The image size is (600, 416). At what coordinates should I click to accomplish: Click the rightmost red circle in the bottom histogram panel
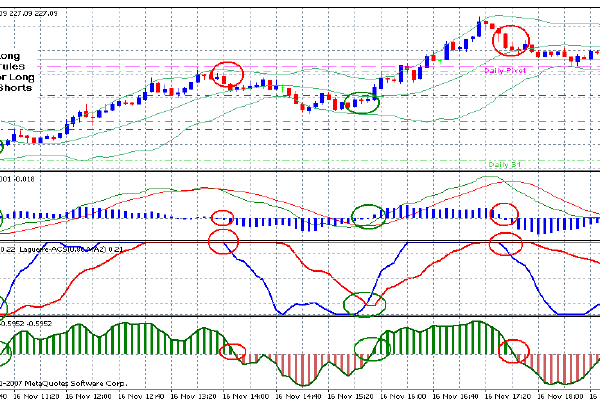coord(517,350)
